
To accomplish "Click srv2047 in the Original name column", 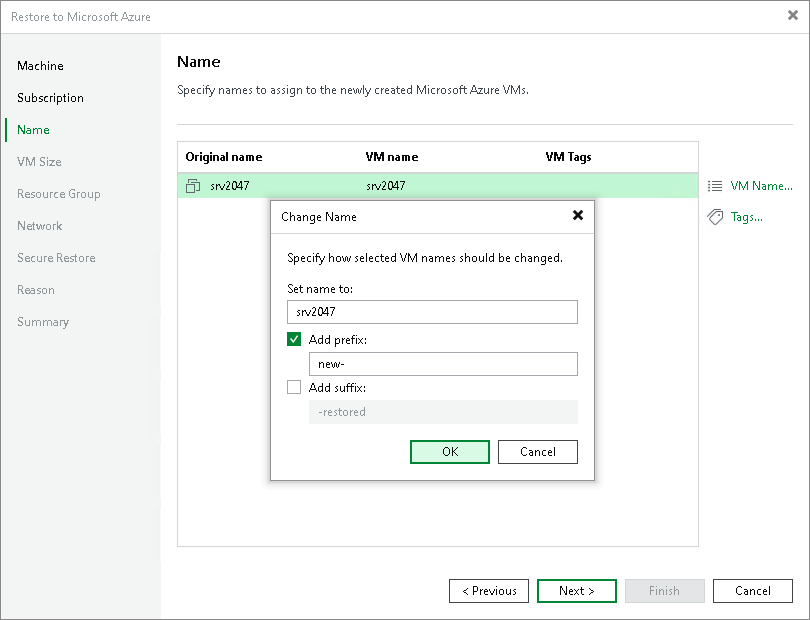I will [x=229, y=186].
